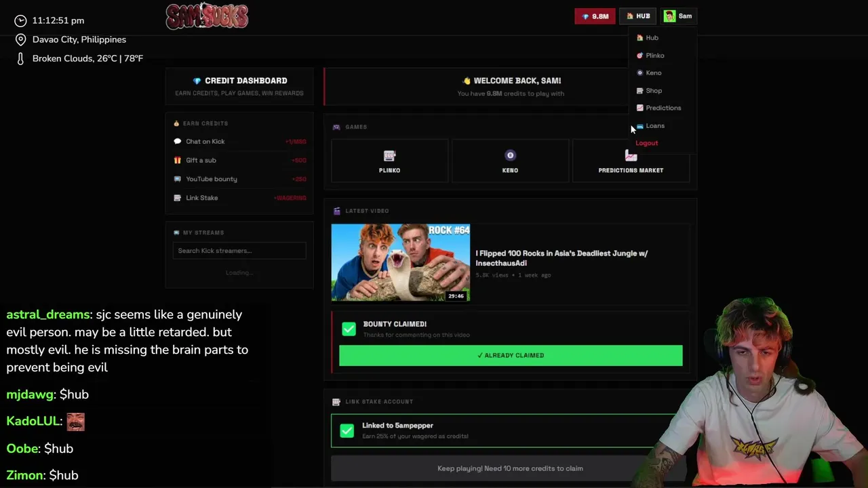Click the Chat on Kick row
868x488 pixels.
(x=239, y=142)
